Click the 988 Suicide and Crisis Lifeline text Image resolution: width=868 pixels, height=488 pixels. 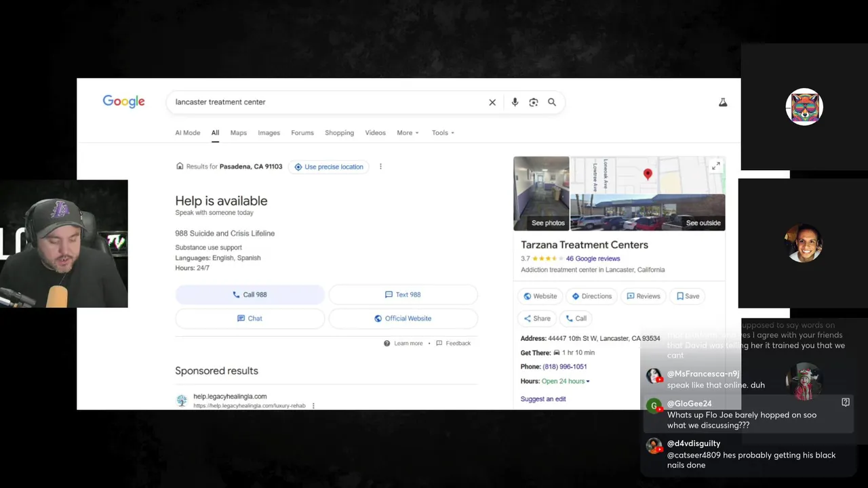click(x=225, y=233)
